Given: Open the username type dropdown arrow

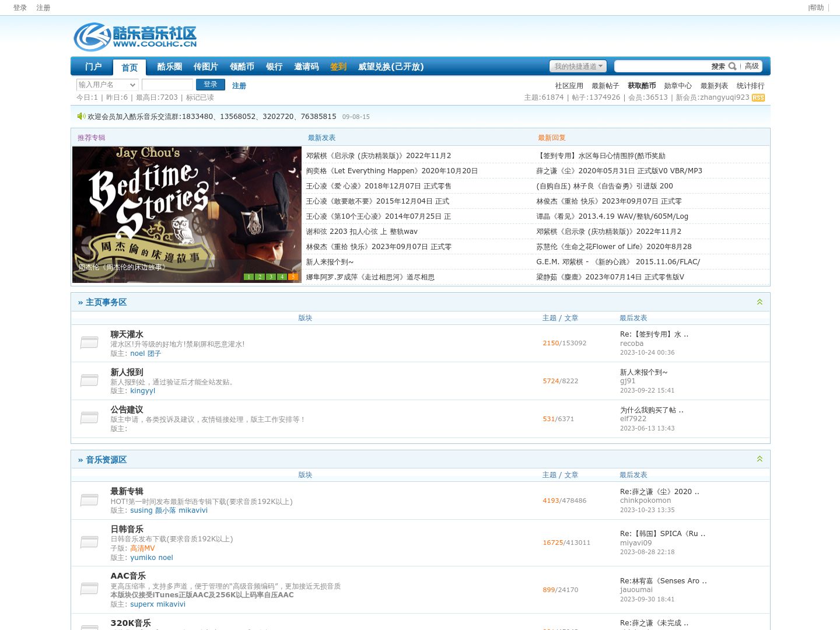Looking at the screenshot, I should pyautogui.click(x=132, y=85).
